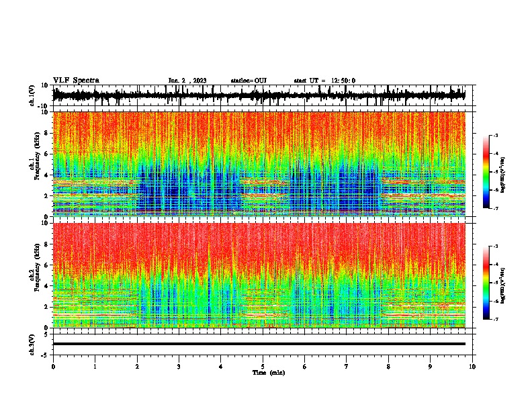Click the "8" kHz tick on ch.1 spectrogram
532x411 pixels.
[47, 133]
